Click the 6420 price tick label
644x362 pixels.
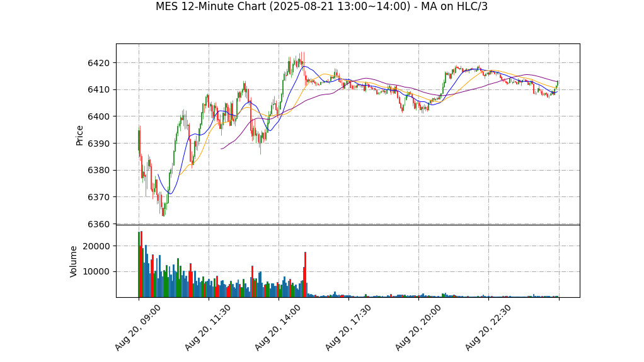click(x=98, y=63)
